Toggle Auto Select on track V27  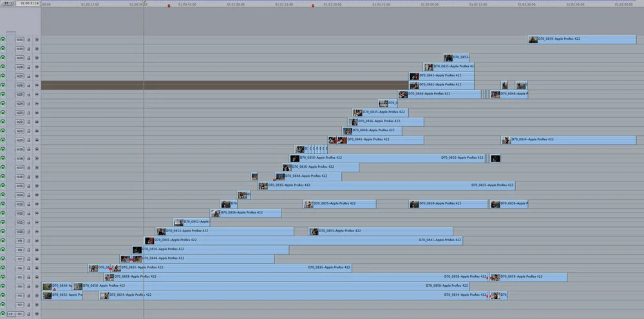(x=37, y=77)
